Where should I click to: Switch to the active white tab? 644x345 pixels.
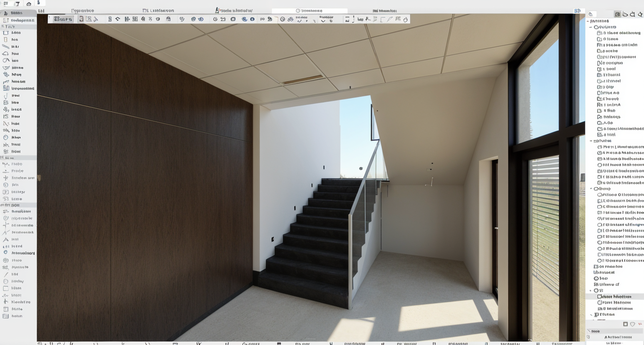click(x=309, y=11)
